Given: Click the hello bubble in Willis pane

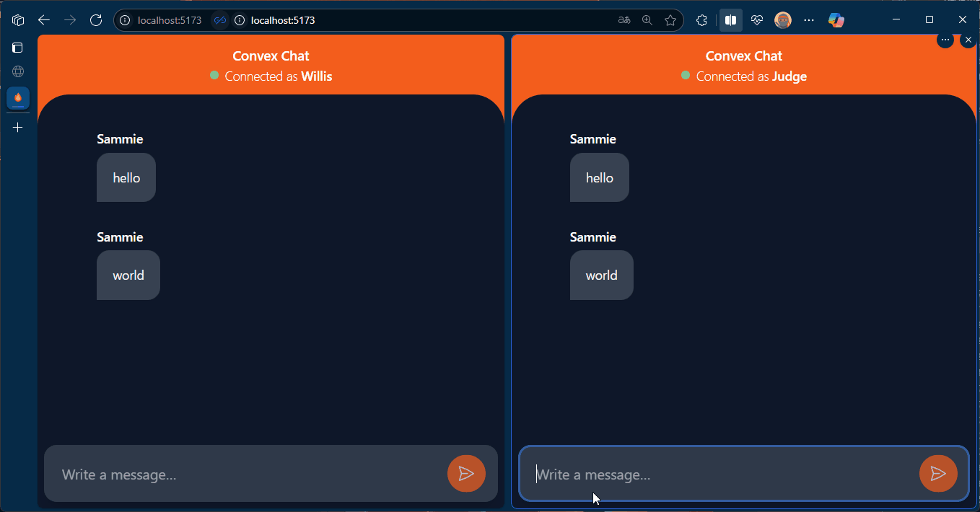Looking at the screenshot, I should click(x=126, y=177).
